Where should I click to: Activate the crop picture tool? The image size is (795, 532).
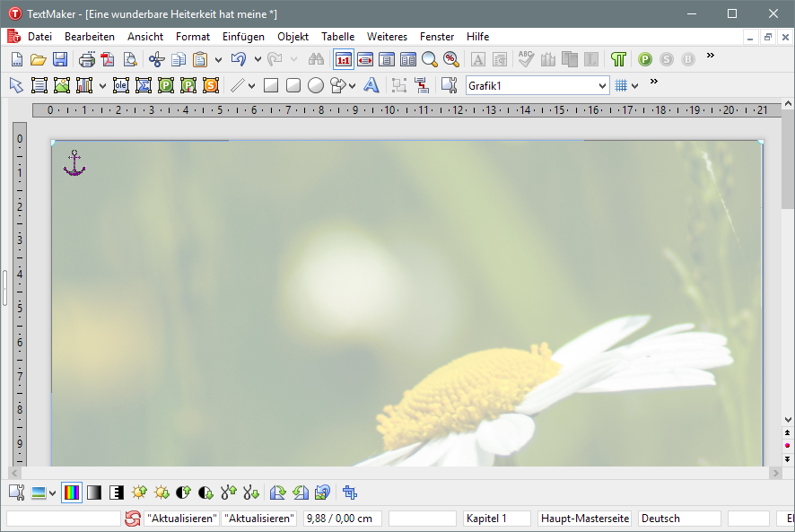(350, 493)
